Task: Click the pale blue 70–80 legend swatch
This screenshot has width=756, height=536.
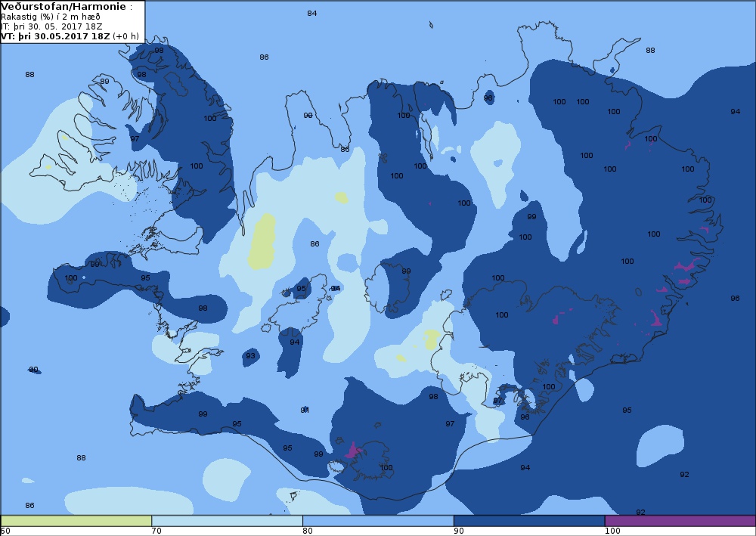Action: pos(227,521)
